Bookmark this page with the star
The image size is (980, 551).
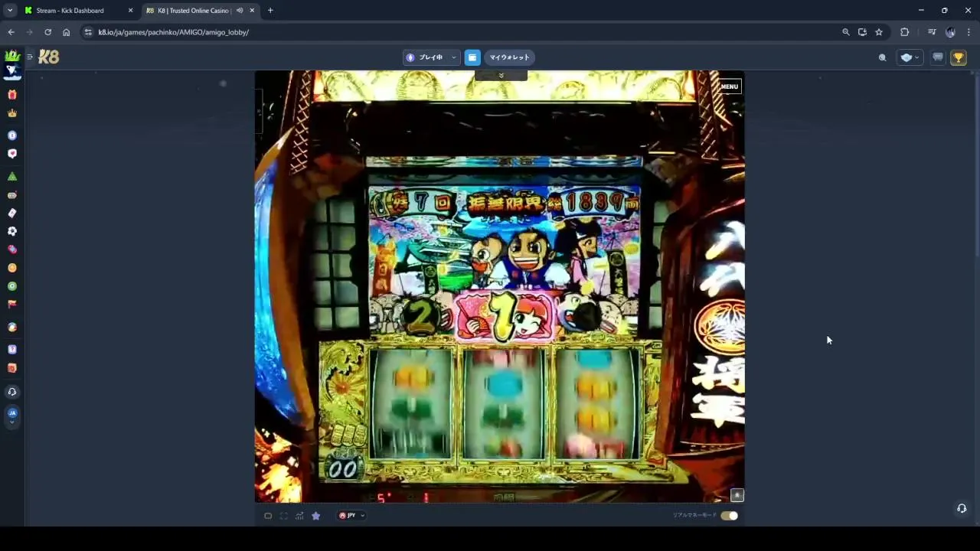[879, 32]
